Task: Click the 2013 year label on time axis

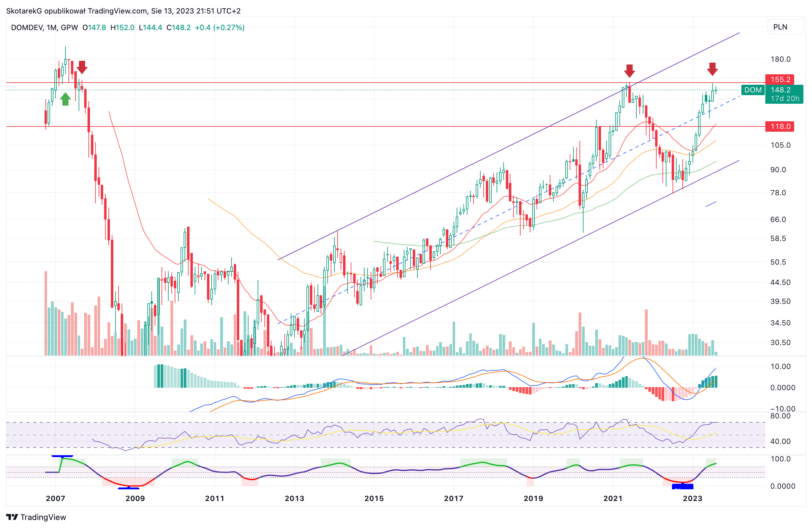Action: [x=295, y=498]
